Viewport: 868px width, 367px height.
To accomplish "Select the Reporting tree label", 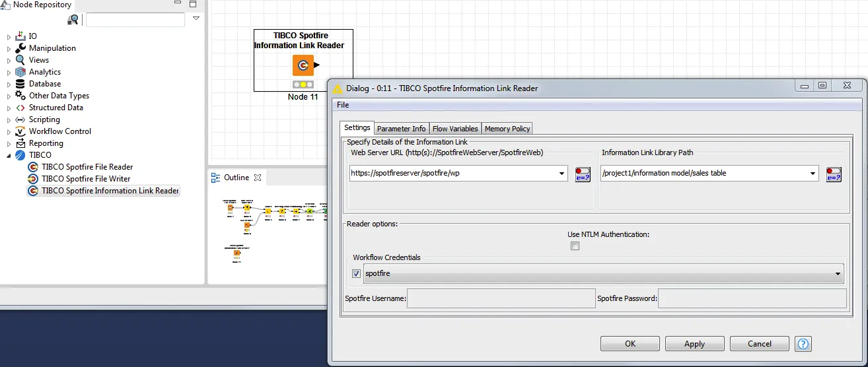I will pyautogui.click(x=46, y=143).
